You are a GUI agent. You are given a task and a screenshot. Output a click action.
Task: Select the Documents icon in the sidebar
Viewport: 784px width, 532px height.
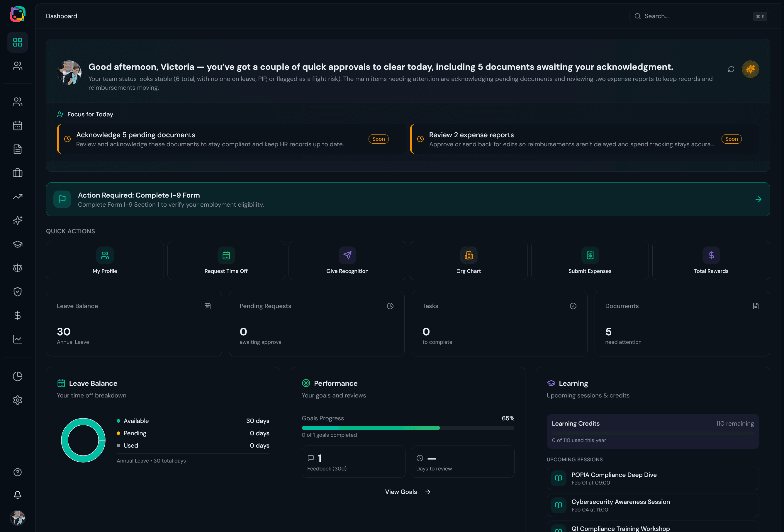pos(17,149)
